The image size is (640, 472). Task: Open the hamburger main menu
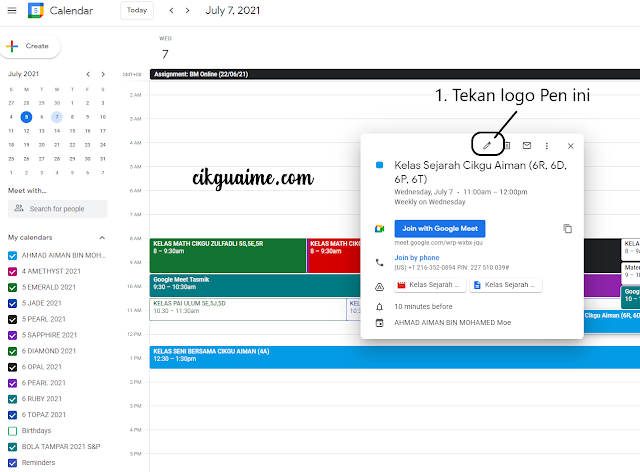11,11
